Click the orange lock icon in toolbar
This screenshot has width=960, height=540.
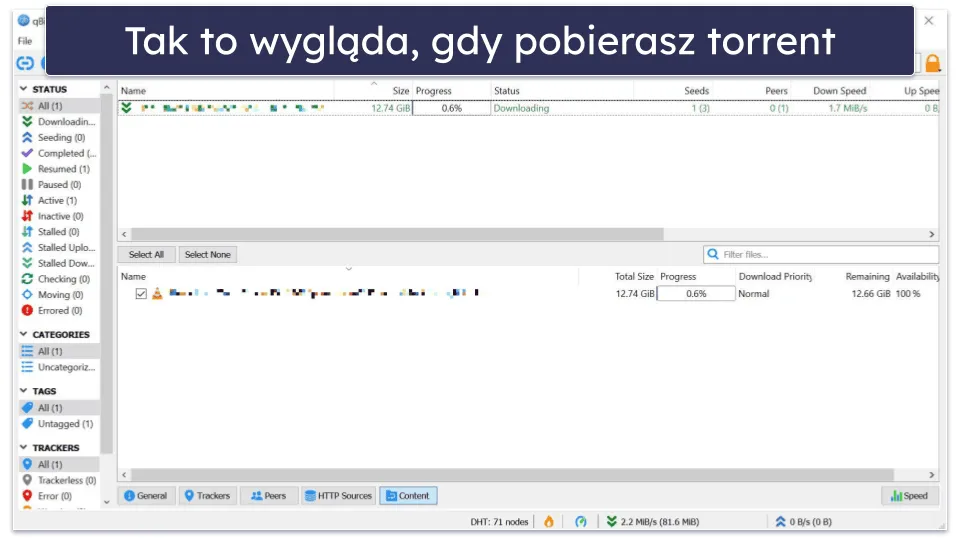click(932, 63)
